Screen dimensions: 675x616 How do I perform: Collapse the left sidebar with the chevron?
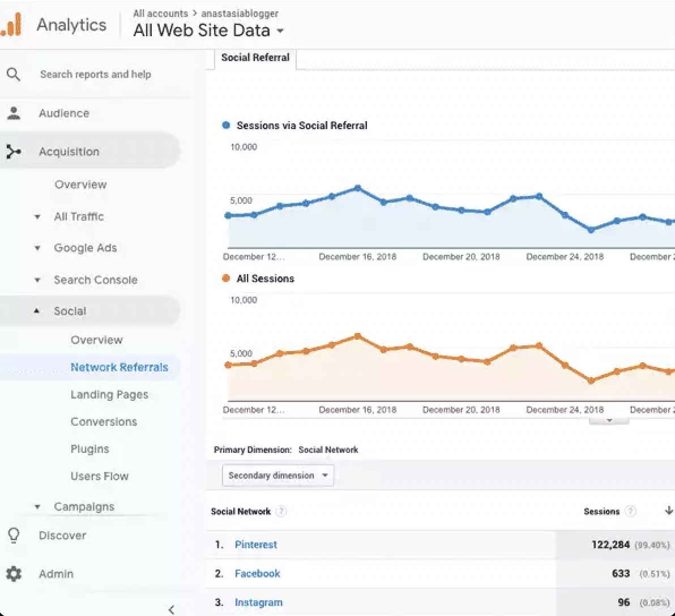coord(172,609)
